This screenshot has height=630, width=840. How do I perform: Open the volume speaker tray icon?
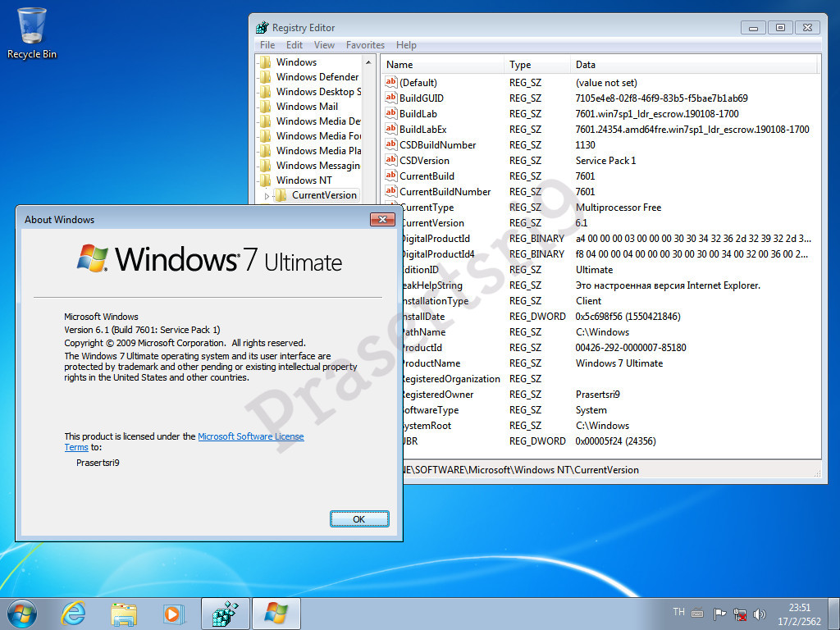point(759,614)
